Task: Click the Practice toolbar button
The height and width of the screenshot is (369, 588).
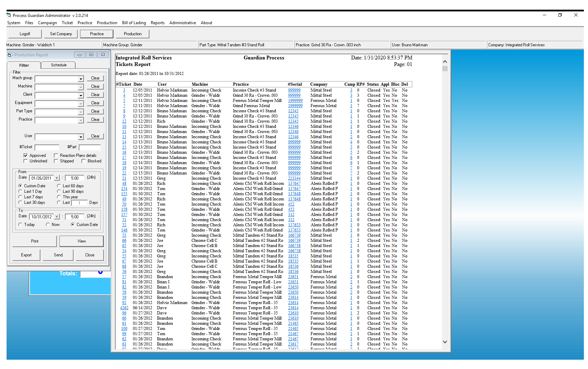Action: pos(97,34)
